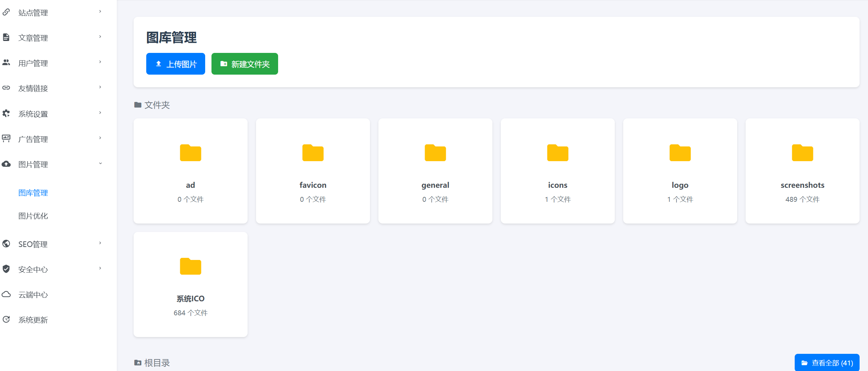
Task: Collapse the 图片管理 chevron
Action: tap(100, 163)
